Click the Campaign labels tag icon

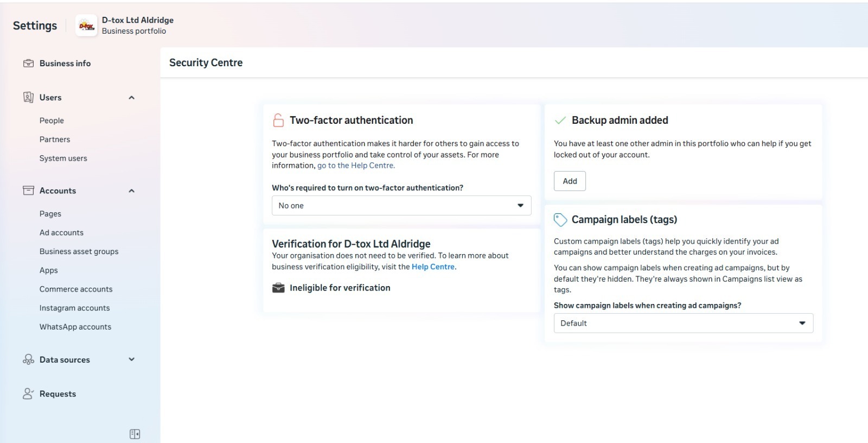coord(560,220)
